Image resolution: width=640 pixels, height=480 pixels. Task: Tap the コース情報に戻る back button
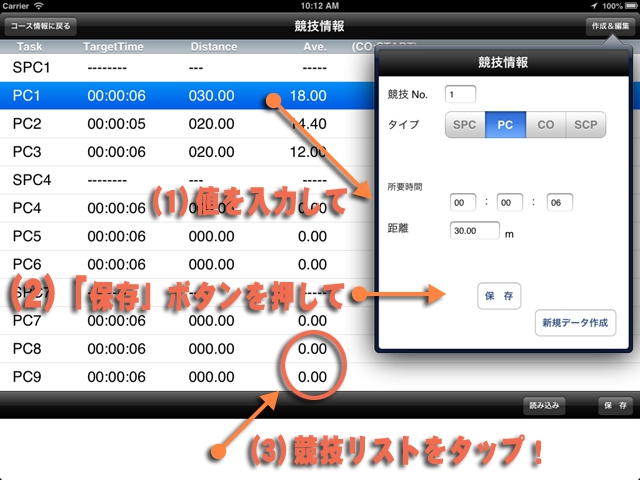click(39, 27)
